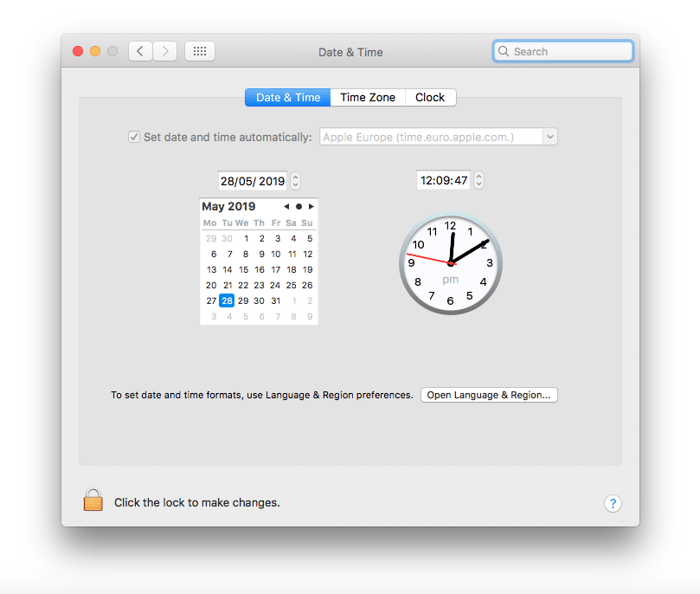Click the filled circle between calendar arrows
This screenshot has width=700, height=594.
click(298, 207)
